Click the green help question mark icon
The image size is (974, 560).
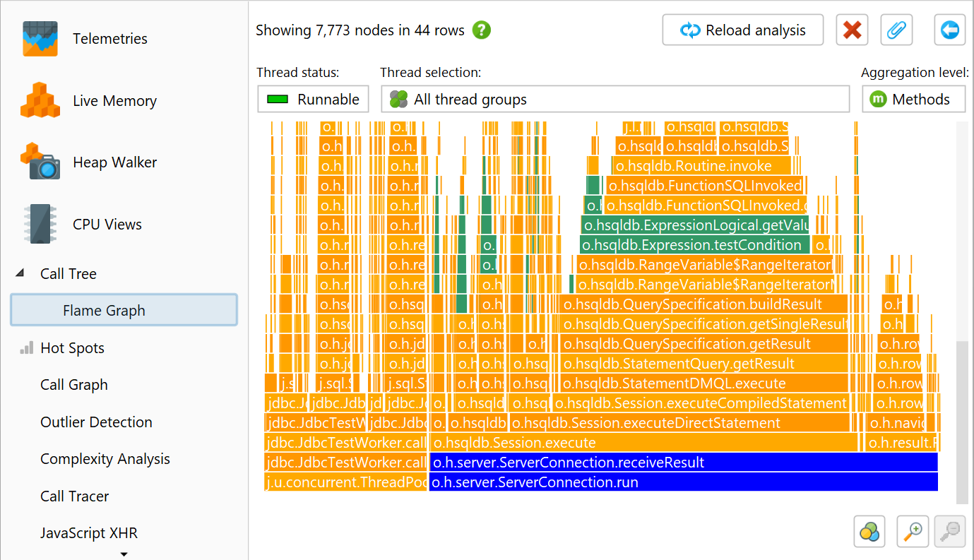[x=482, y=30]
